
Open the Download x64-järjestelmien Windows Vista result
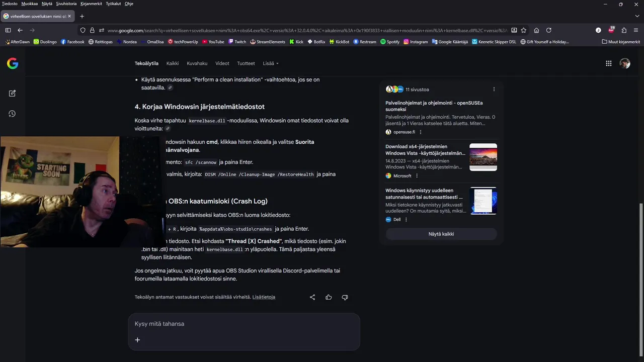click(x=426, y=150)
